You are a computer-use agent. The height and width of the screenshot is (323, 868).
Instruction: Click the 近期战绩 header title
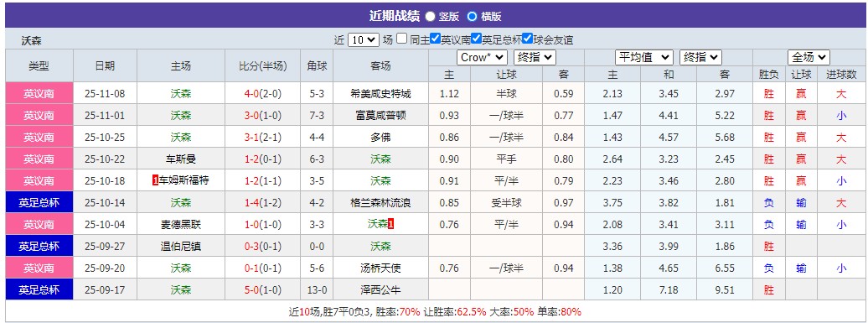point(394,16)
